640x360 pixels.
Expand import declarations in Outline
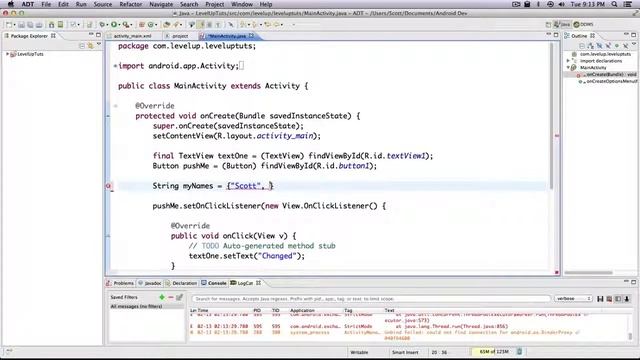pos(568,61)
